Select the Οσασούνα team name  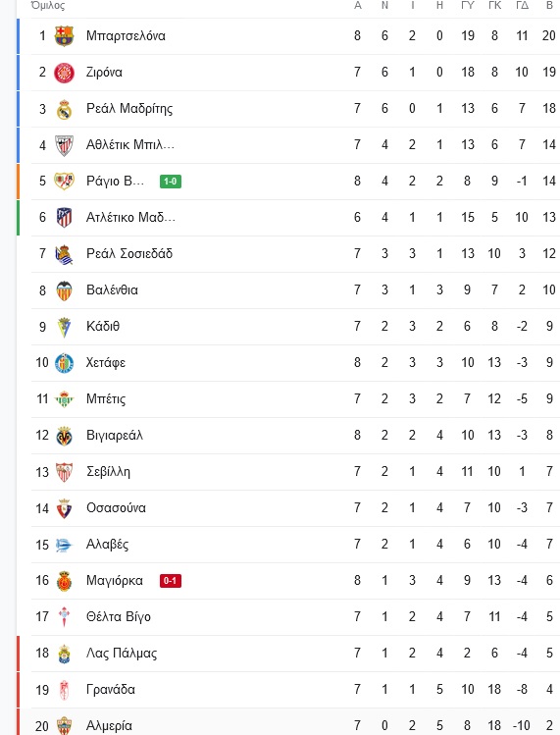pyautogui.click(x=116, y=507)
